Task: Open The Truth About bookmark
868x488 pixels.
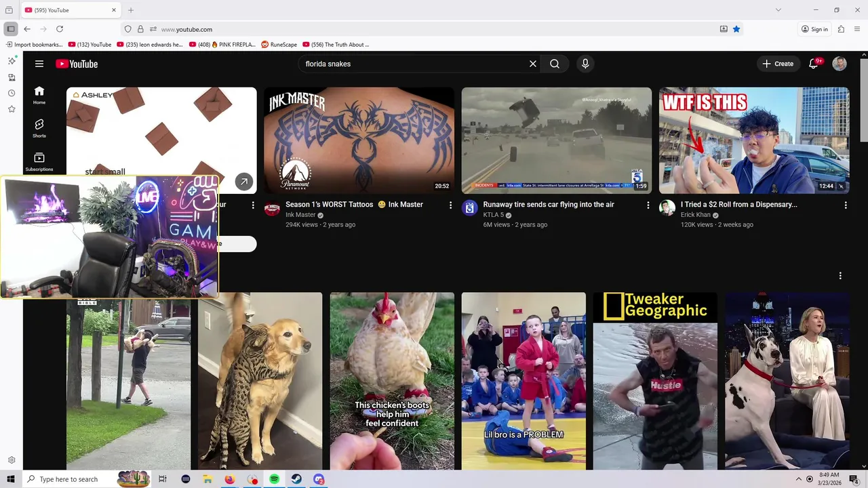Action: (336, 45)
